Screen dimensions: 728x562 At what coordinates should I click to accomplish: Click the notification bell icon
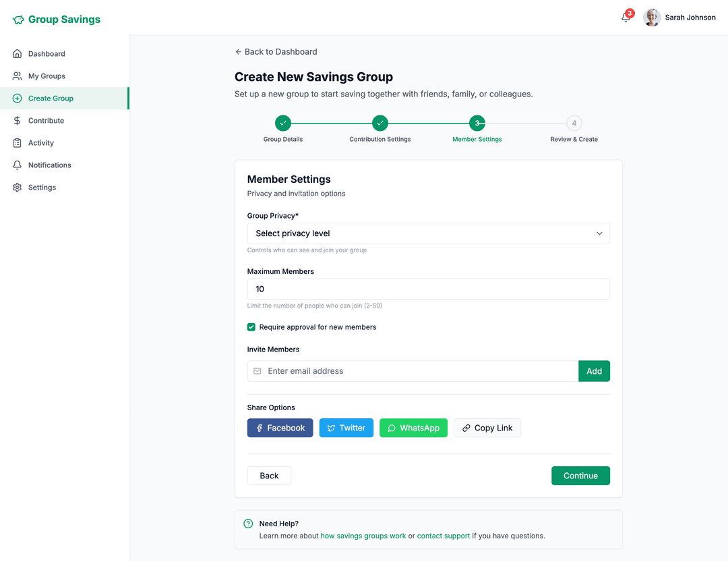coord(626,18)
